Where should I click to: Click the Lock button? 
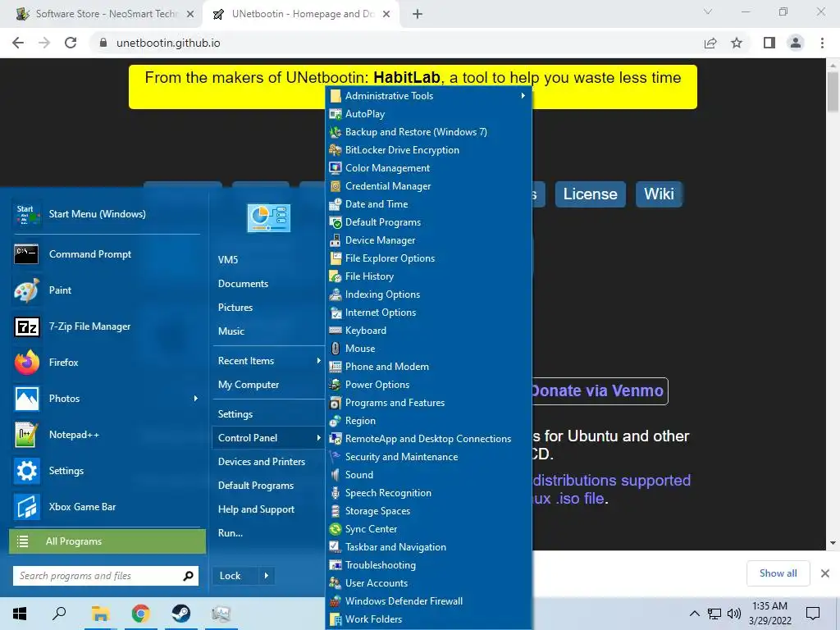[x=235, y=576]
